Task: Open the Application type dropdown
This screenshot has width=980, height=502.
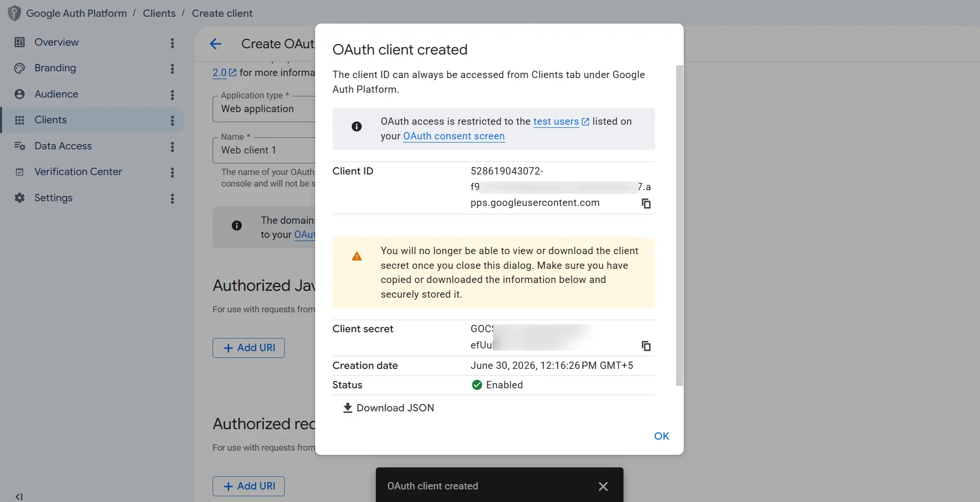Action: pyautogui.click(x=264, y=108)
